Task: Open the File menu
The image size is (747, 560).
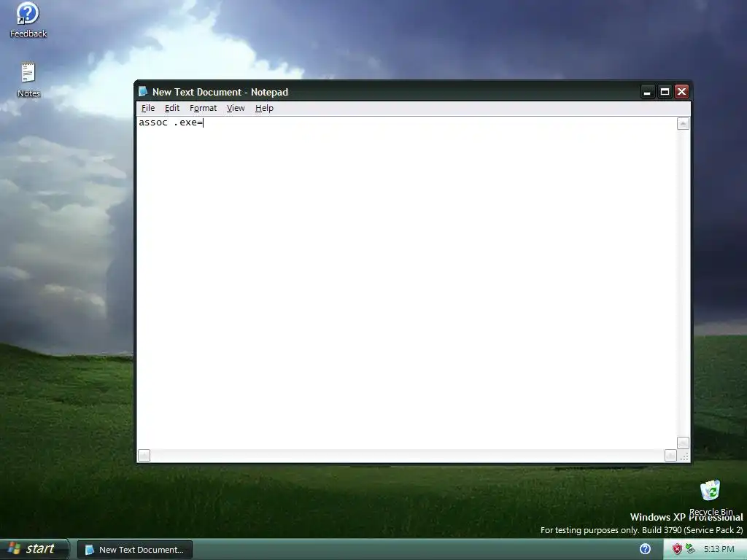Action: [x=147, y=108]
